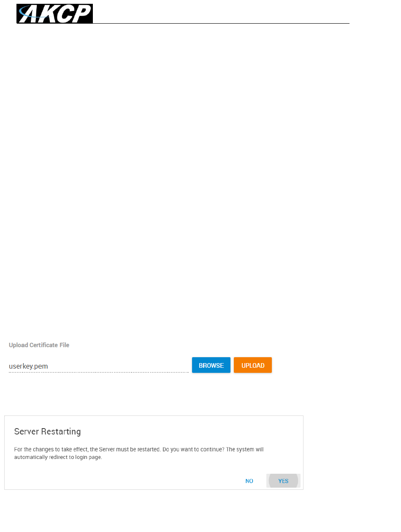Click the dotted underline below userkey.pem

point(99,372)
